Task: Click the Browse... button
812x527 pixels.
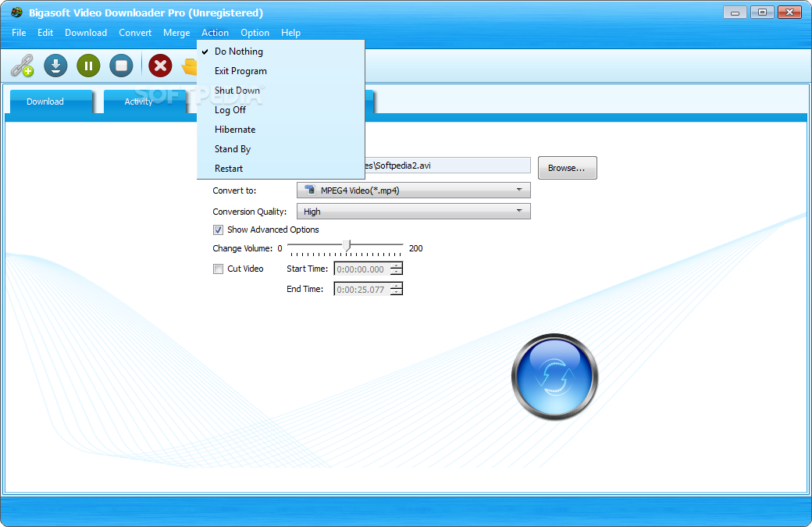Action: (567, 168)
